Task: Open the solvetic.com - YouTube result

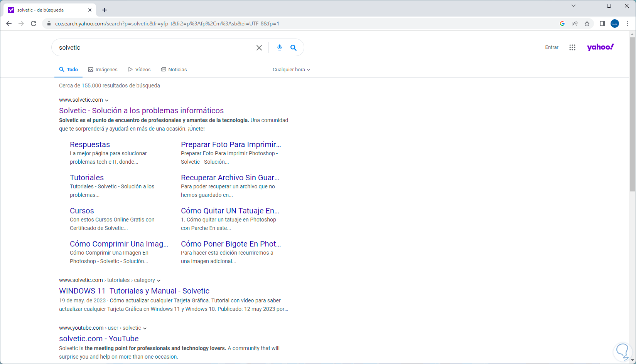Action: (99, 339)
